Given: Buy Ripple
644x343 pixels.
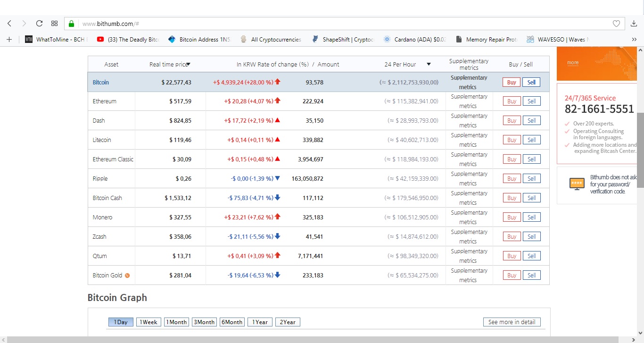Looking at the screenshot, I should pos(512,178).
